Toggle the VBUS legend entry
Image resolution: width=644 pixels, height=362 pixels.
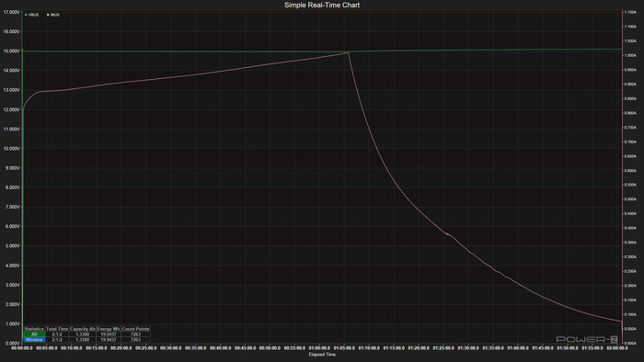31,15
